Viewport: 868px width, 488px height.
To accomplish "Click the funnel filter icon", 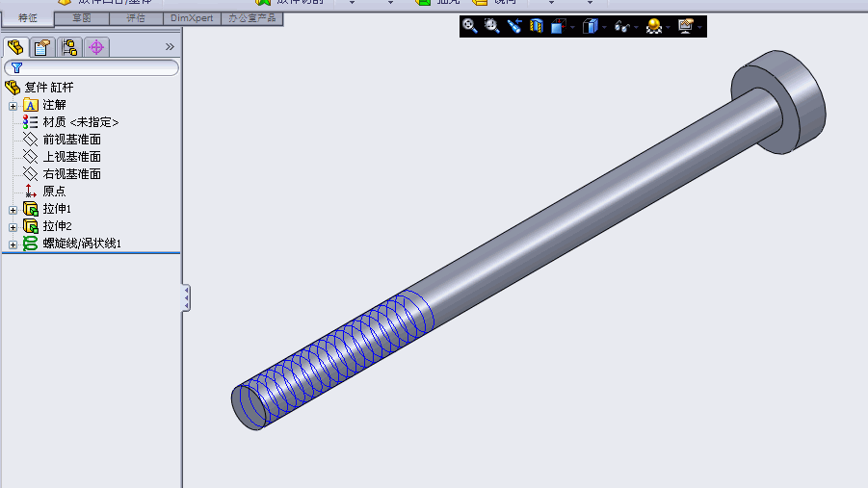I will click(x=16, y=67).
